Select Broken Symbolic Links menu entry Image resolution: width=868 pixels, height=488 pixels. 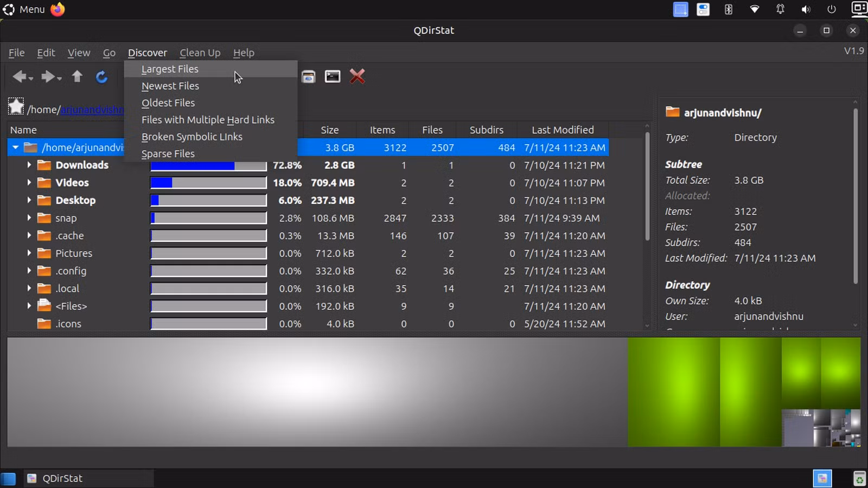[210, 137]
